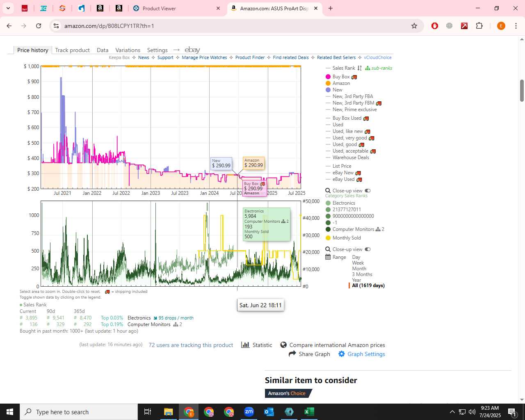Enable the List Price series

338,166
